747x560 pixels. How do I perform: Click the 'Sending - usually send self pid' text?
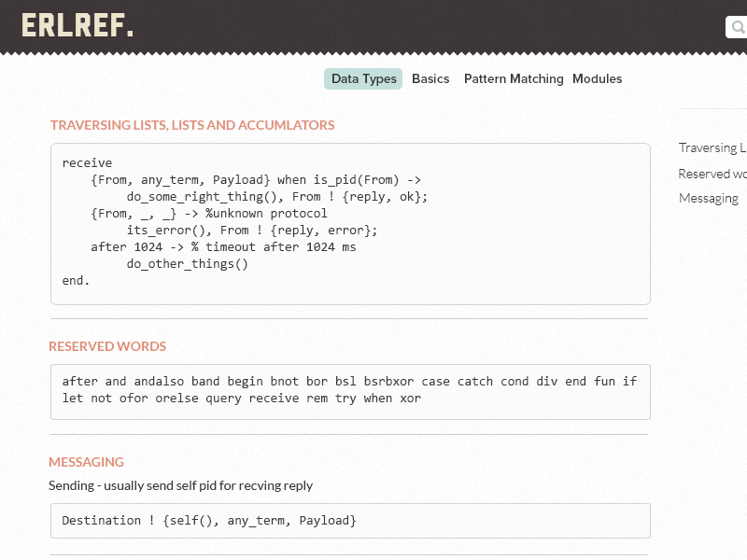click(180, 485)
